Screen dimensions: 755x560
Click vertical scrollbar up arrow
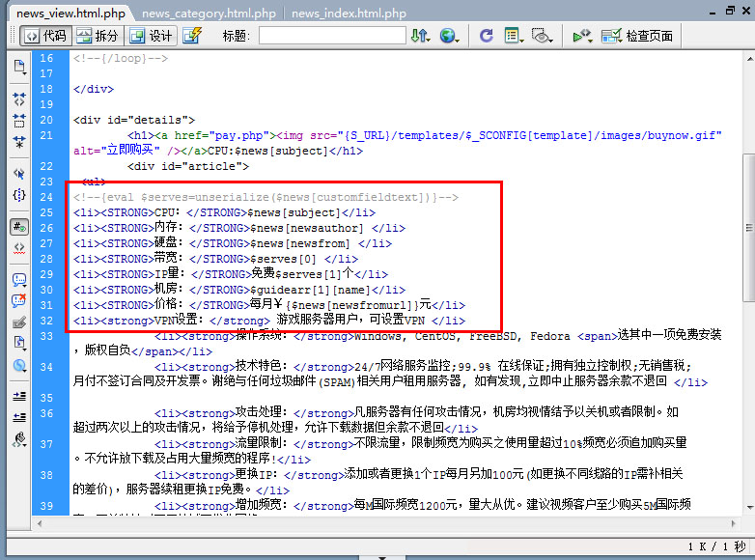tap(750, 59)
